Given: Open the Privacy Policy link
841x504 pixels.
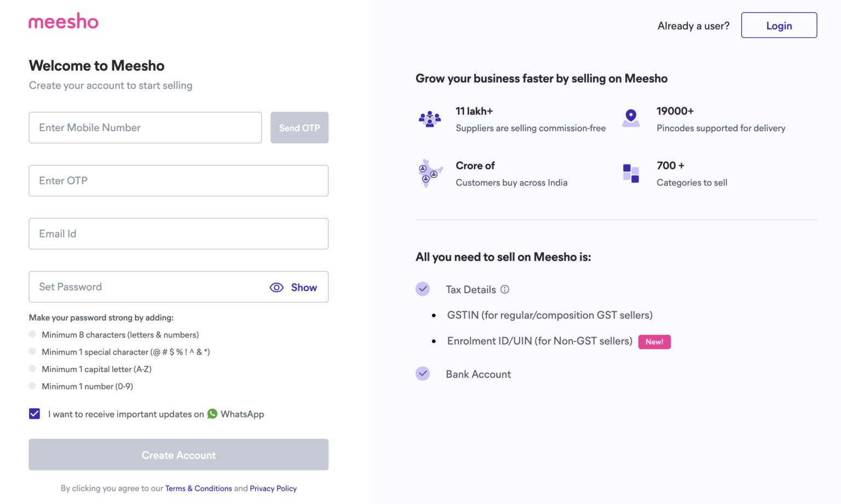Looking at the screenshot, I should coord(273,488).
